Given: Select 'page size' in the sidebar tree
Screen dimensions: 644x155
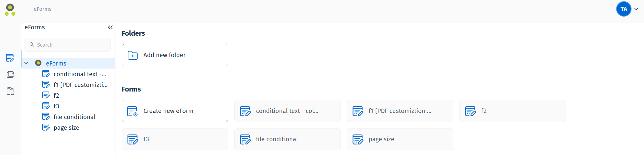Looking at the screenshot, I should 66,128.
